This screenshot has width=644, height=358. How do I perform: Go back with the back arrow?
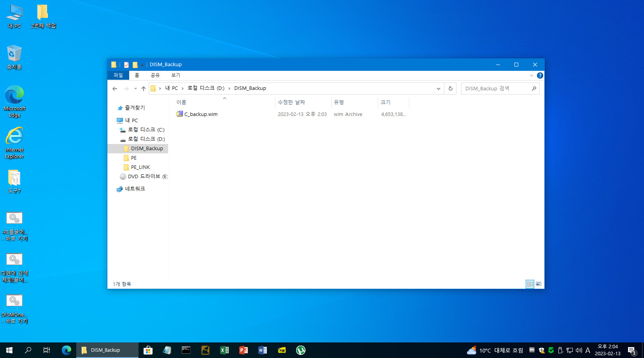[115, 89]
